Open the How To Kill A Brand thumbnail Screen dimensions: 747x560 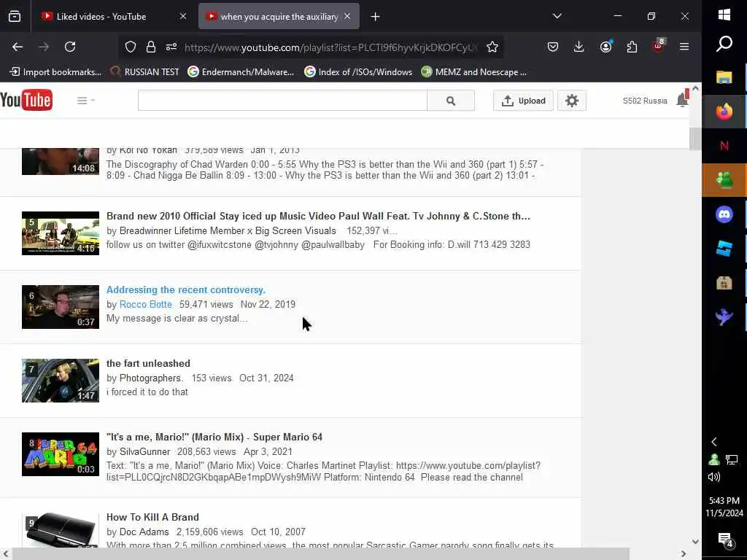coord(61,530)
